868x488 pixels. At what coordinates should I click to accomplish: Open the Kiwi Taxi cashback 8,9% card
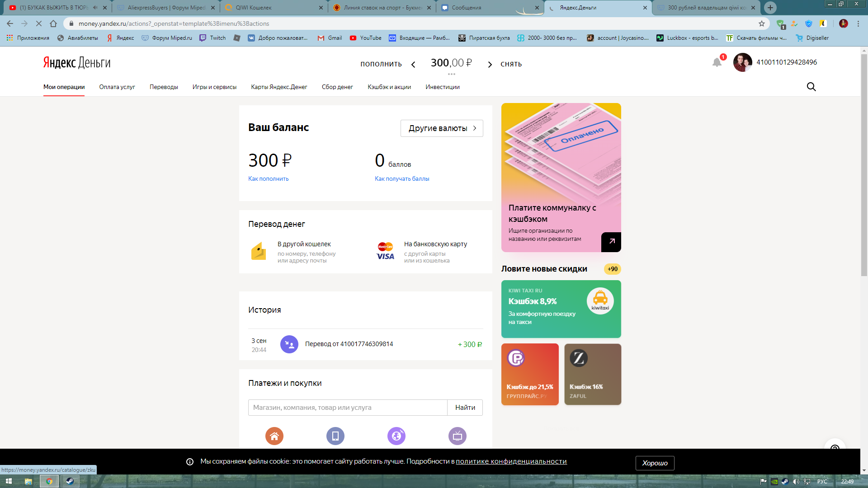(x=561, y=309)
